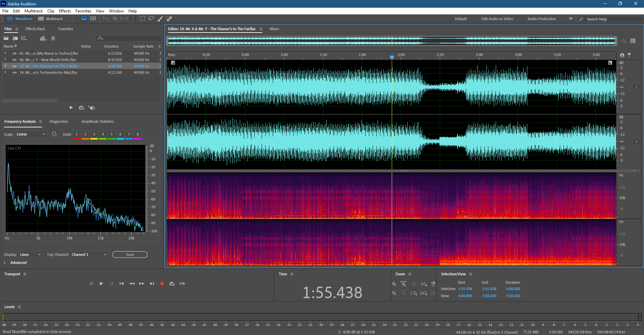
Task: Click the Insert into Multitrack icon
Action: point(43,38)
